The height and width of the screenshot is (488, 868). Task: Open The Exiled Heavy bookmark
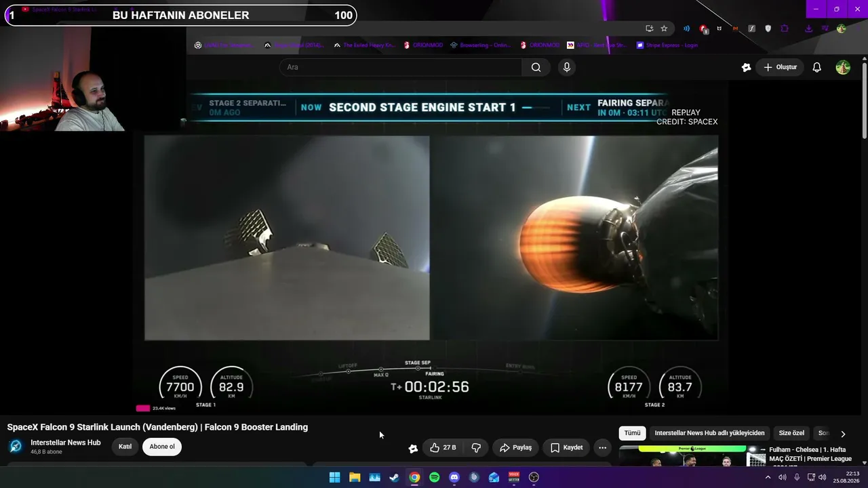pos(364,45)
